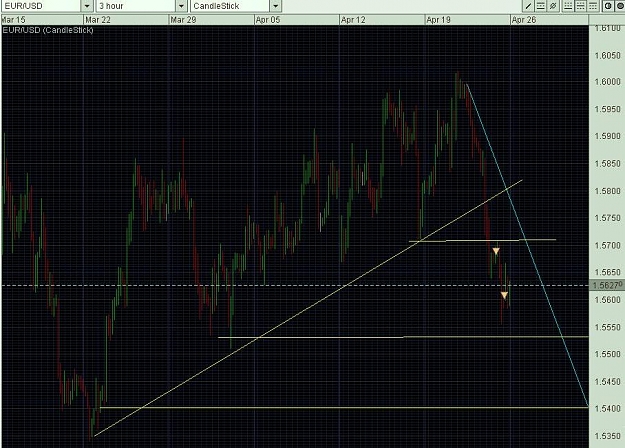Screen dimensions: 625x448
Task: Click the 1.6000 price axis label
Action: pos(607,82)
